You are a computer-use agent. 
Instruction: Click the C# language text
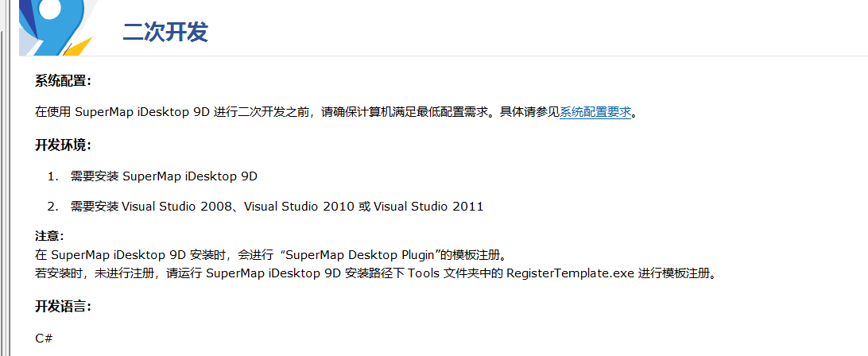pyautogui.click(x=44, y=338)
